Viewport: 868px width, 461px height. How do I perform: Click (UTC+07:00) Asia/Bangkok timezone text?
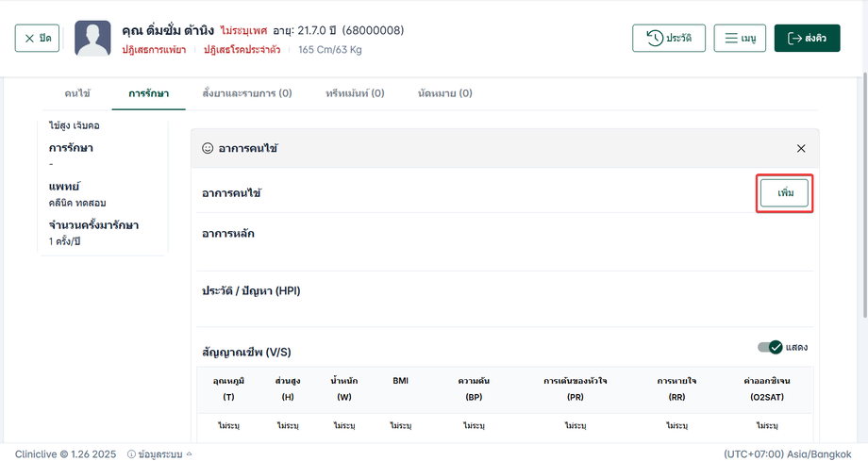point(788,454)
